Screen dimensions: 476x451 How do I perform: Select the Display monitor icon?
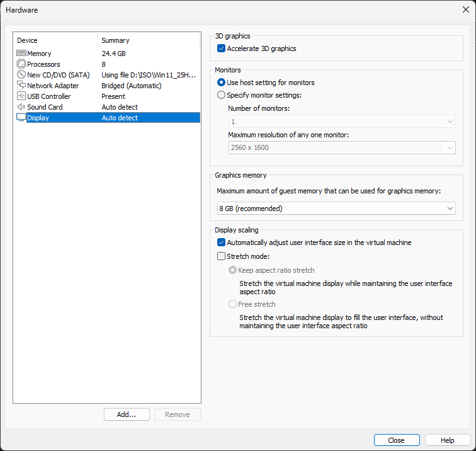(x=21, y=118)
